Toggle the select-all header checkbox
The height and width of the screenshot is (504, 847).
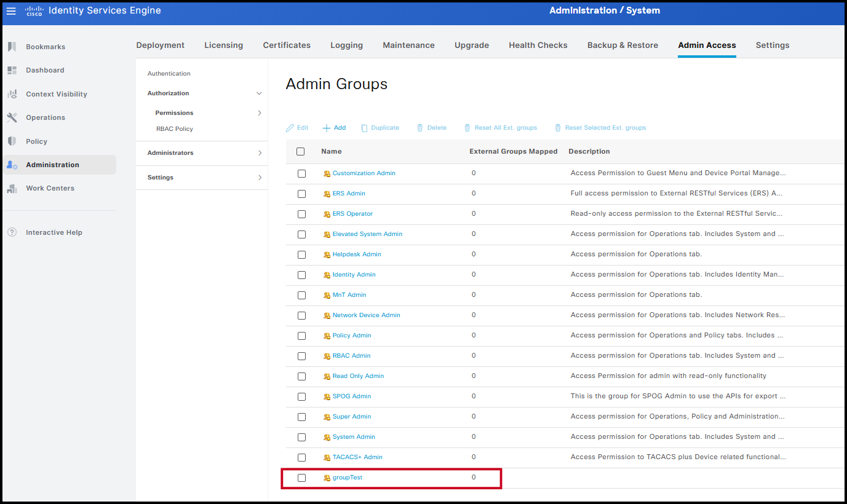(301, 151)
